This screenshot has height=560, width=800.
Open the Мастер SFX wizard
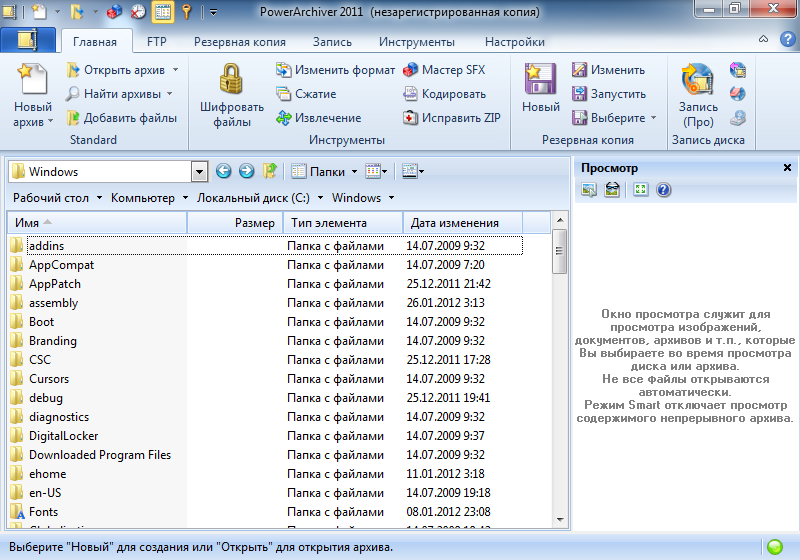point(444,70)
